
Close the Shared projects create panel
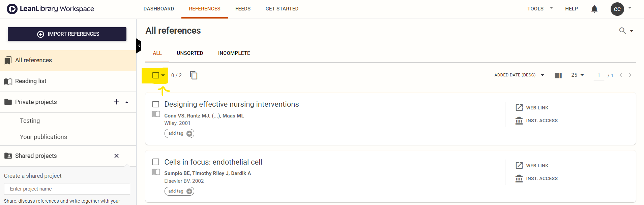click(116, 156)
